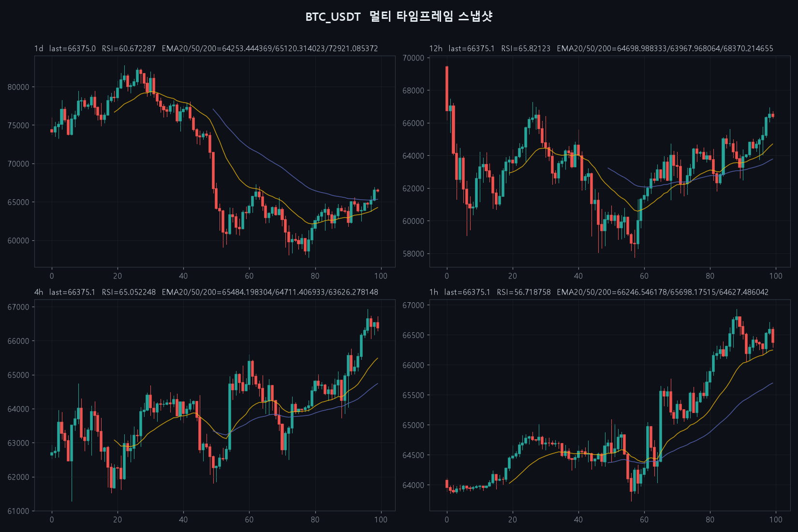Click the x-axis tick 0 under 1h chart
This screenshot has height=532, width=798.
(447, 519)
